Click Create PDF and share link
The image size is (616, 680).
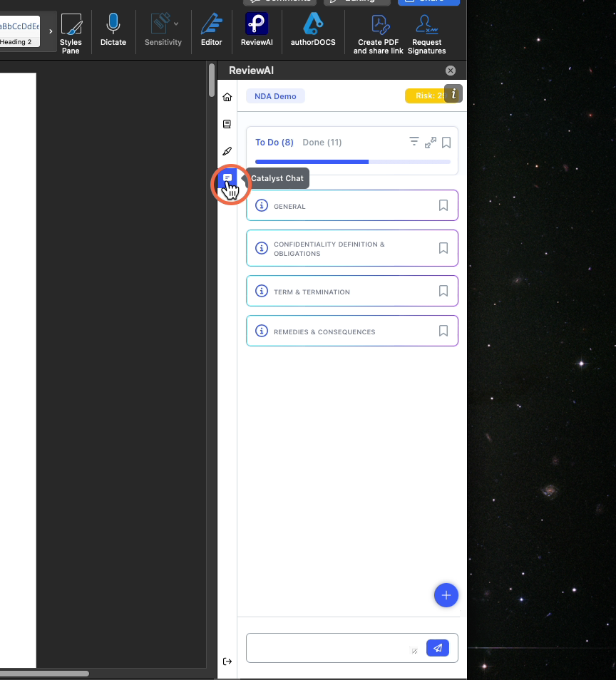[x=379, y=34]
